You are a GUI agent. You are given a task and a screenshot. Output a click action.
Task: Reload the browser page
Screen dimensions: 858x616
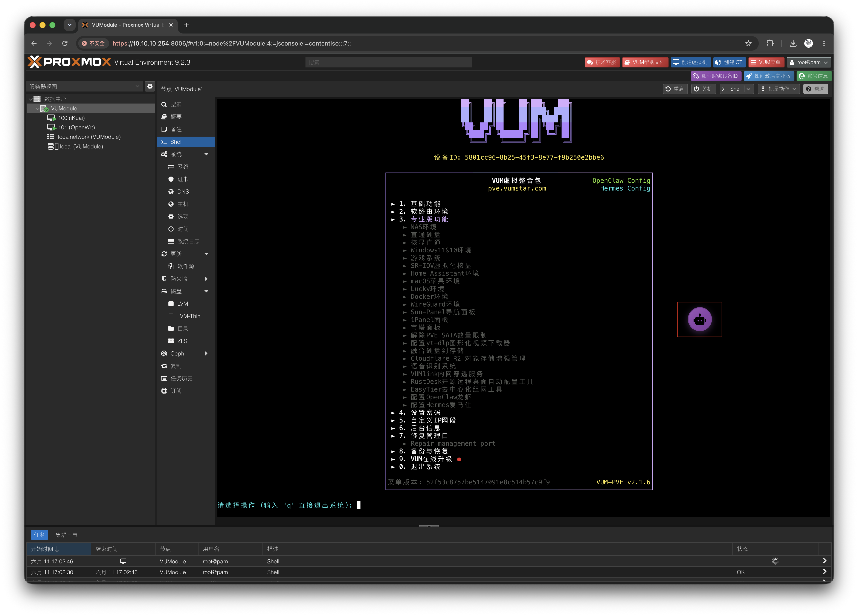pyautogui.click(x=65, y=43)
